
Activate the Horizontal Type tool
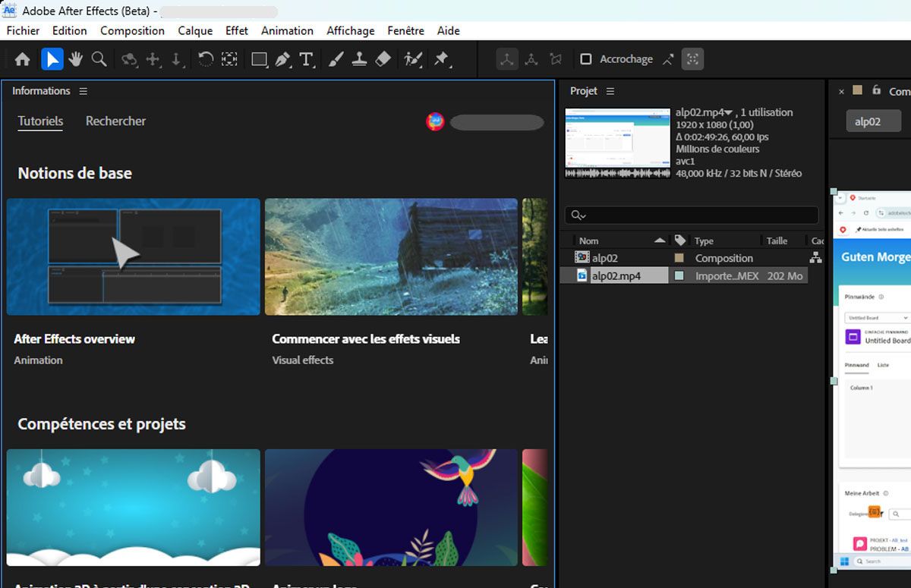tap(306, 59)
